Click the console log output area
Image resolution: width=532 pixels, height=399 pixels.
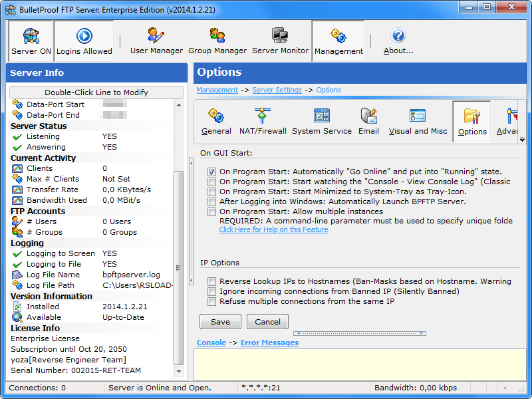click(x=360, y=364)
